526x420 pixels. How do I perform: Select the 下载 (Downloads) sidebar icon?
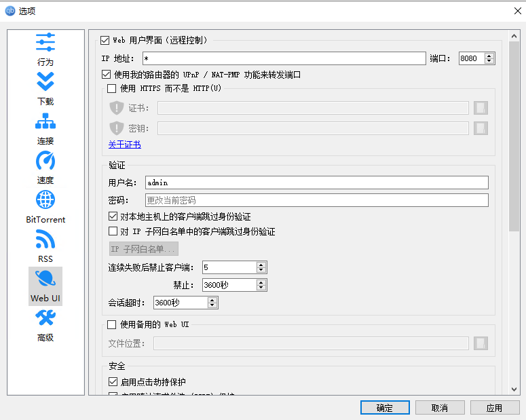[45, 82]
